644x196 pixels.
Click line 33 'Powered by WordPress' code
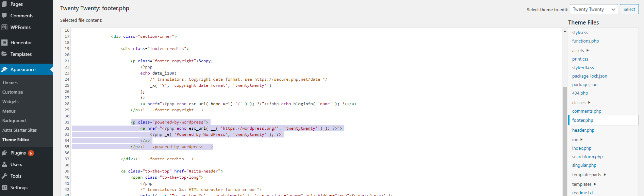coord(216,134)
